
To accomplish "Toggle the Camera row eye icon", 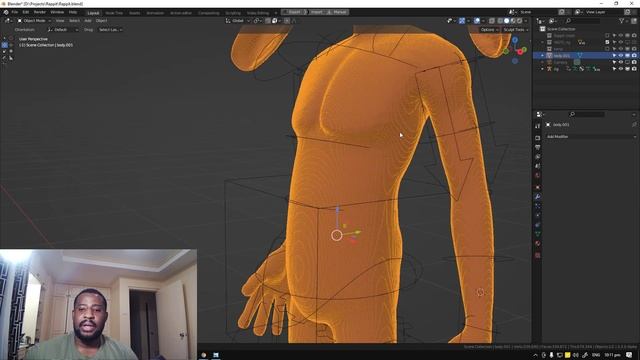I will coord(621,62).
